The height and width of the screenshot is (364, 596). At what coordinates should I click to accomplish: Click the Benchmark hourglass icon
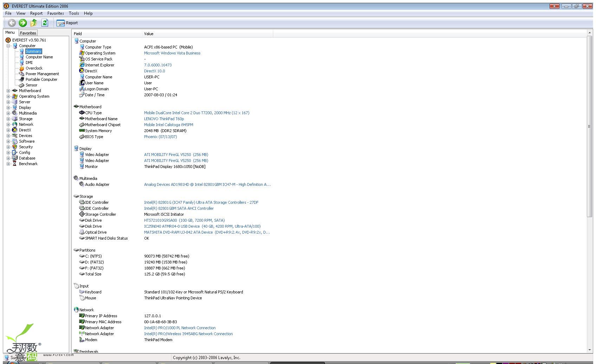click(15, 164)
